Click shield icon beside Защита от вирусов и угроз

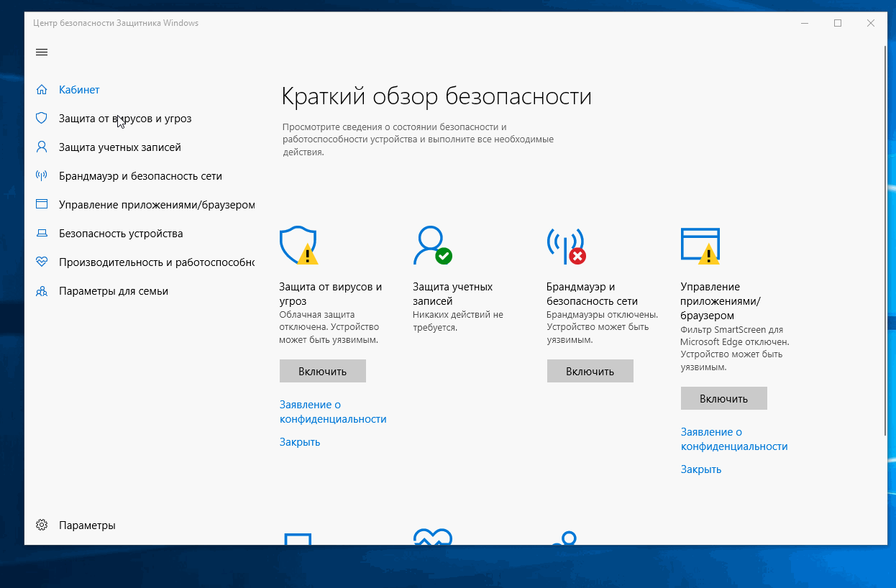click(x=42, y=119)
